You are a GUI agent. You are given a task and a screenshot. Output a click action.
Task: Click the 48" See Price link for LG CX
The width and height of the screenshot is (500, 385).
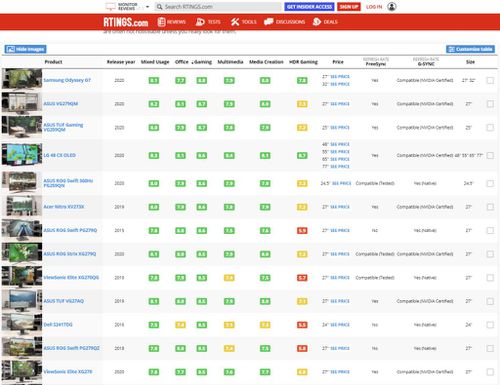pyautogui.click(x=340, y=144)
